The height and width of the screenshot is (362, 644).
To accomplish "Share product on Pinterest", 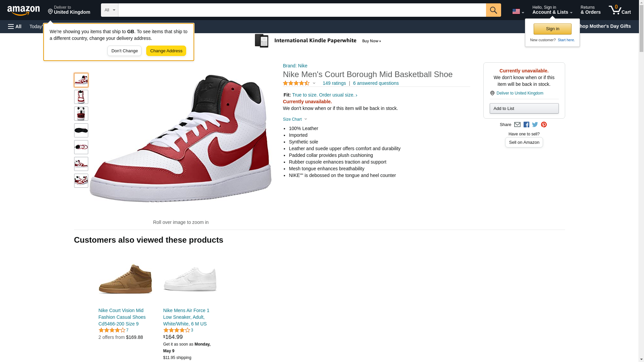I will click(544, 125).
